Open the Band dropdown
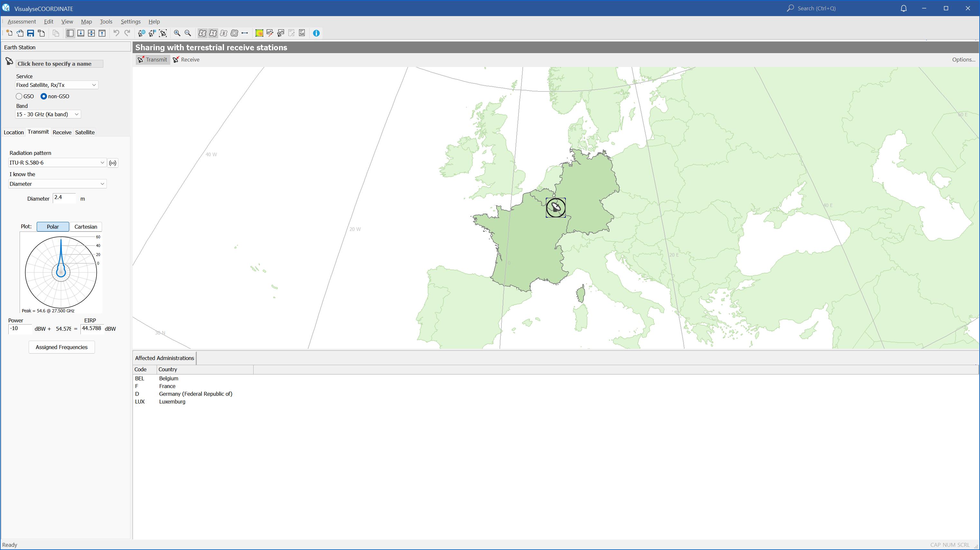The height and width of the screenshot is (550, 980). pyautogui.click(x=48, y=115)
